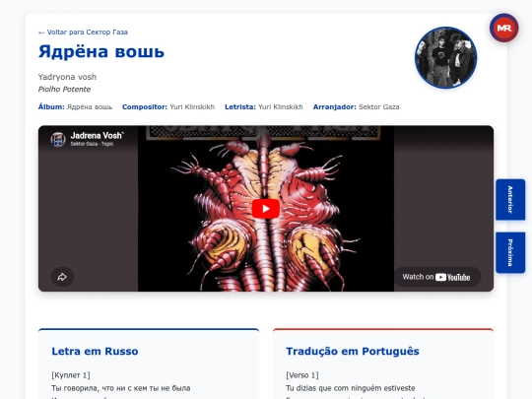Select the Piolho Potente translated title
532x399 pixels.
pos(64,90)
